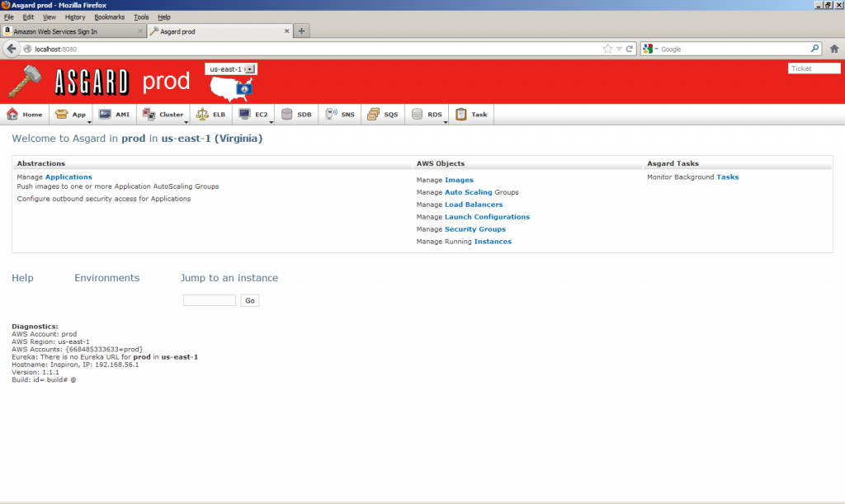
Task: Click the Home icon in the navigation bar
Action: click(x=13, y=115)
